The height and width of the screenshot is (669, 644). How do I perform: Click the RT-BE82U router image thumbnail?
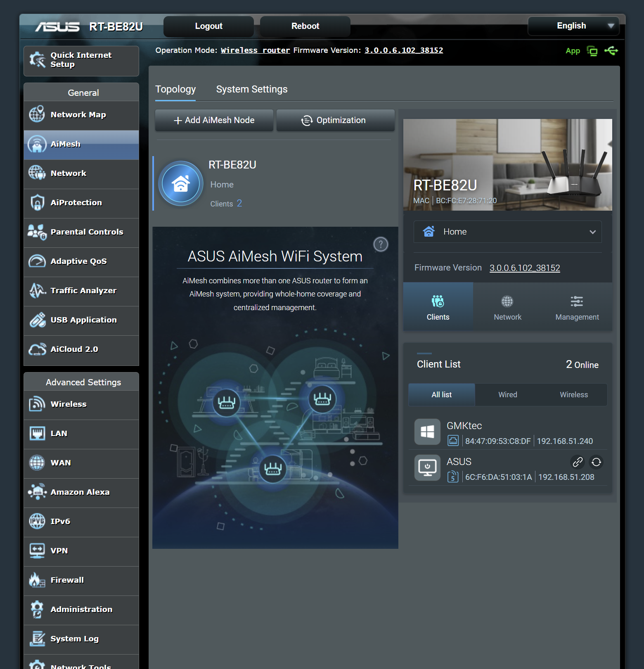point(508,165)
